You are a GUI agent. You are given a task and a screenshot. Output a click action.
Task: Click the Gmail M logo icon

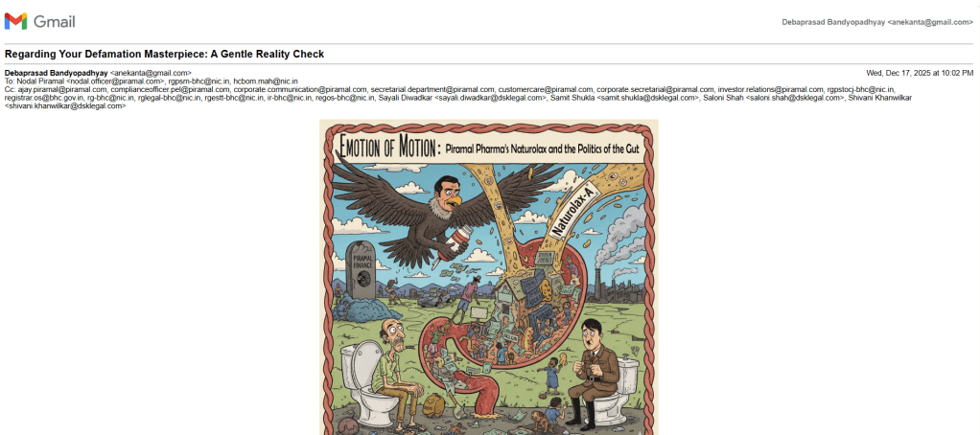pos(15,21)
